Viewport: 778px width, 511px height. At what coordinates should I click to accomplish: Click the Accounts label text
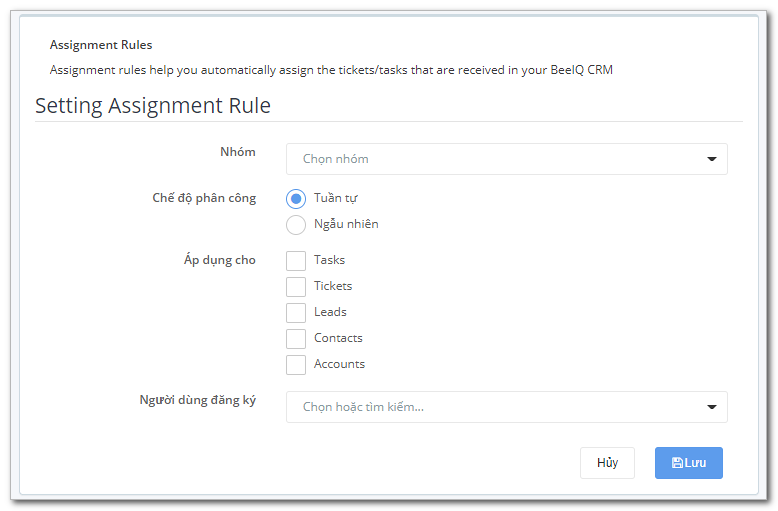pyautogui.click(x=339, y=364)
